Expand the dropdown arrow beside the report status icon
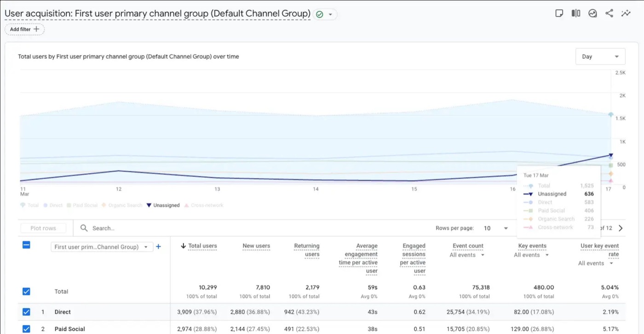Screen dimensions: 644x334 point(330,14)
